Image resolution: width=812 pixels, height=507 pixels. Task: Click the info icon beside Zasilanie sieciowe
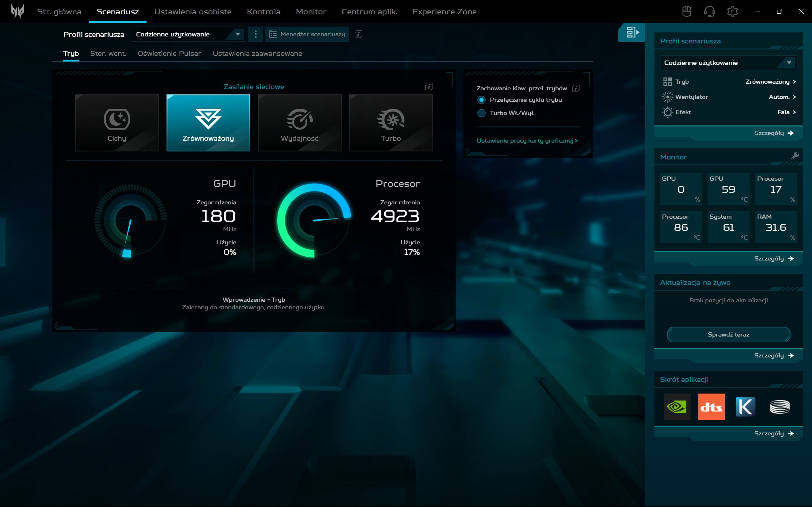click(x=429, y=87)
